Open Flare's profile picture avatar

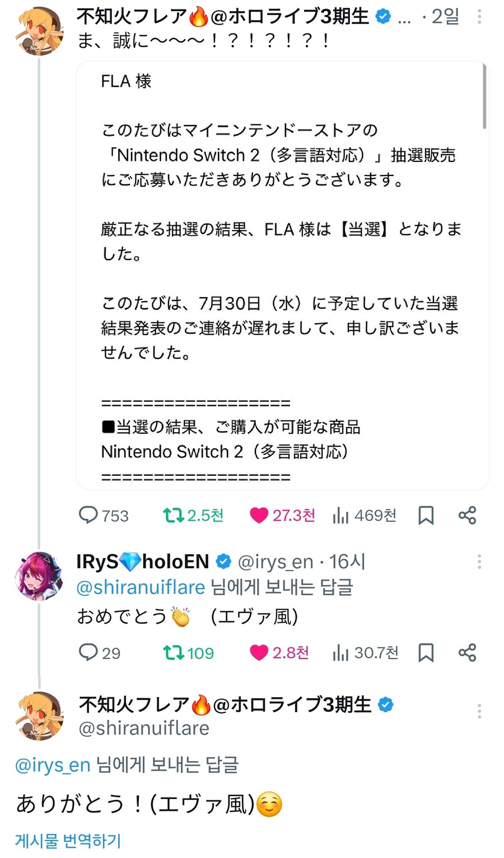point(38,31)
